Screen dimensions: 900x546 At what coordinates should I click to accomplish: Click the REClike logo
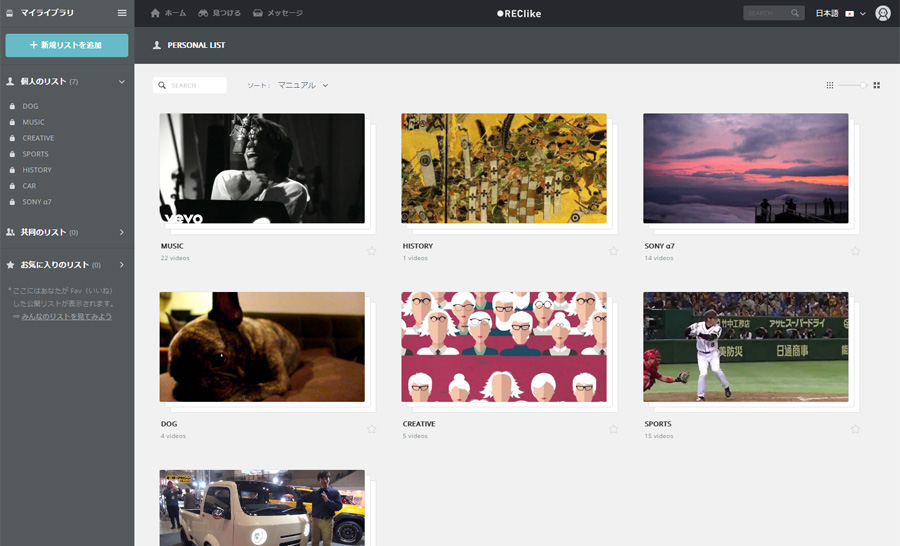(519, 13)
